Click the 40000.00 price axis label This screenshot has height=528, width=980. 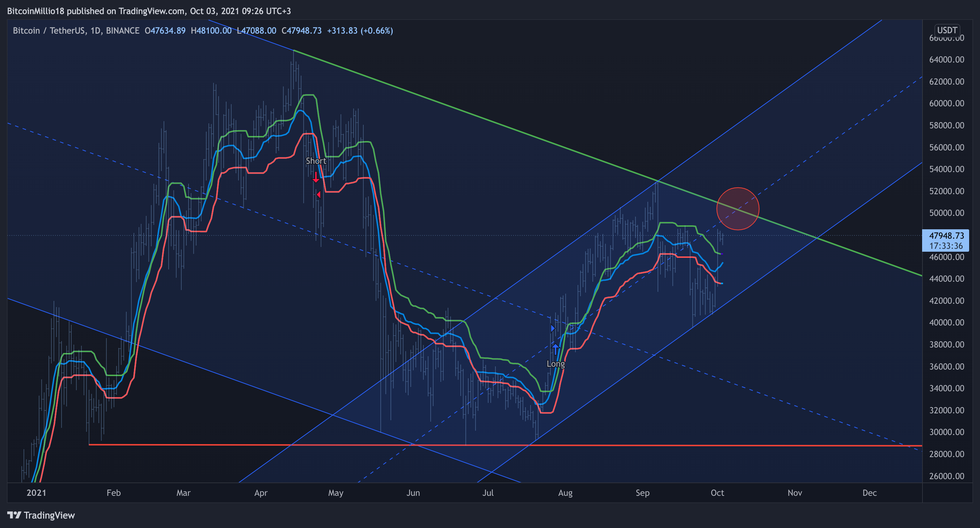tap(946, 323)
